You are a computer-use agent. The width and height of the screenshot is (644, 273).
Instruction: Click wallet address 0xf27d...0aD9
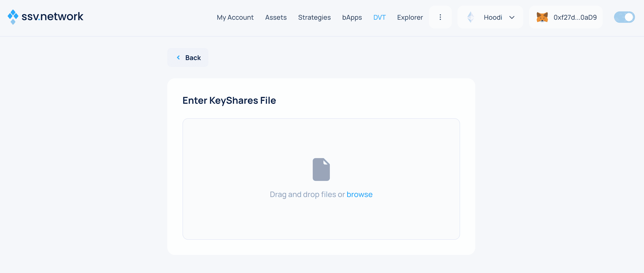[575, 18]
